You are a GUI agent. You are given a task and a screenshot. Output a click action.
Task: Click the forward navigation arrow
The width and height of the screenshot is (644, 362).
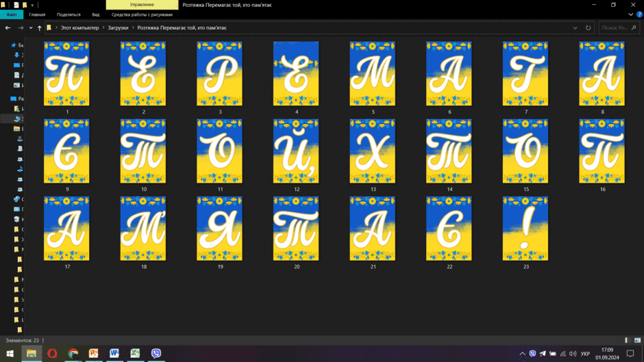pyautogui.click(x=21, y=28)
